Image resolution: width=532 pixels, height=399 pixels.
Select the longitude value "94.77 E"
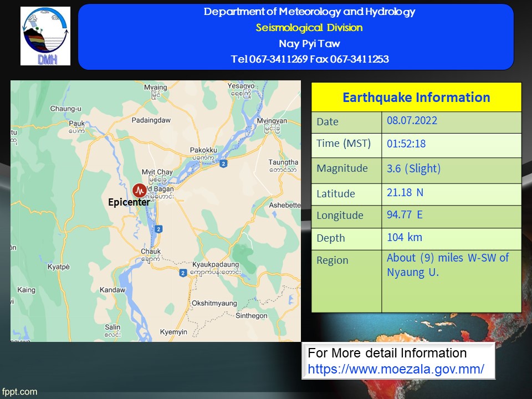click(405, 214)
